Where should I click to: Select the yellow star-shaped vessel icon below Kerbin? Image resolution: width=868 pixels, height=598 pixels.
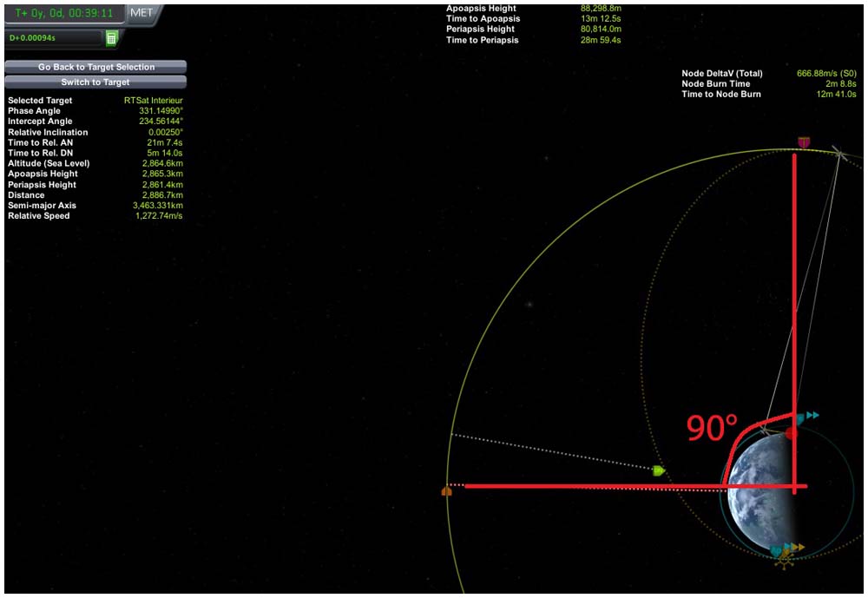pos(785,562)
